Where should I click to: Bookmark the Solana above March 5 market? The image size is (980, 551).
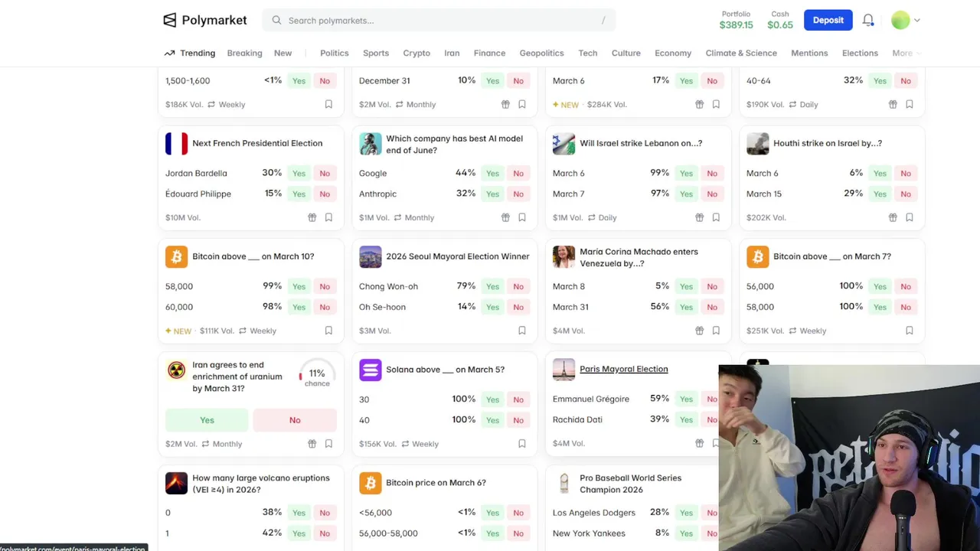tap(522, 444)
